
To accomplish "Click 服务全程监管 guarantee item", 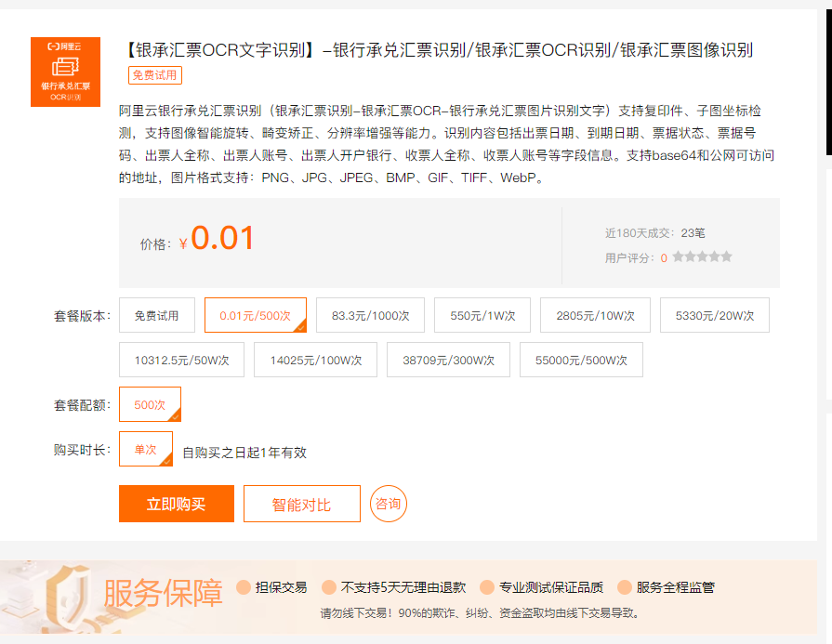I will point(667,586).
